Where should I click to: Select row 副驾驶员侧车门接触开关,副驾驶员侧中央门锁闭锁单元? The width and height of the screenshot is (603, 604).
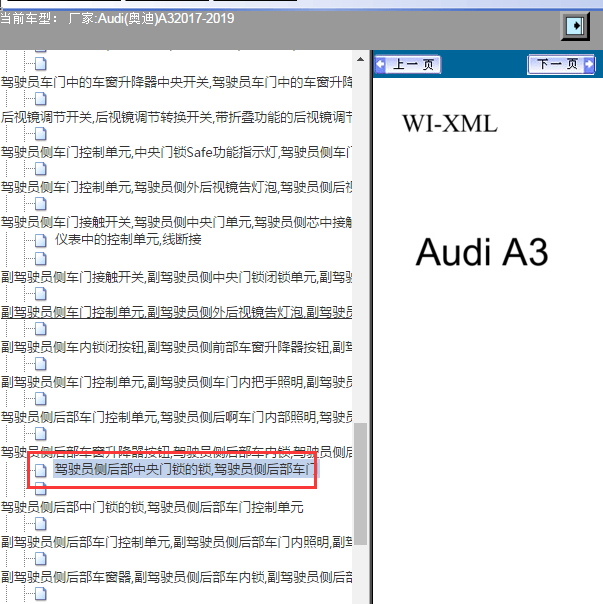(x=176, y=277)
